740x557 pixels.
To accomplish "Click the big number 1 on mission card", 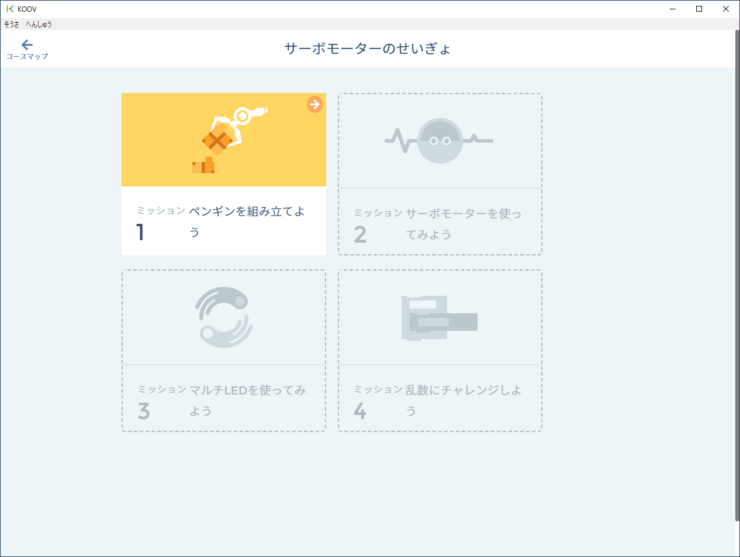I will [140, 232].
